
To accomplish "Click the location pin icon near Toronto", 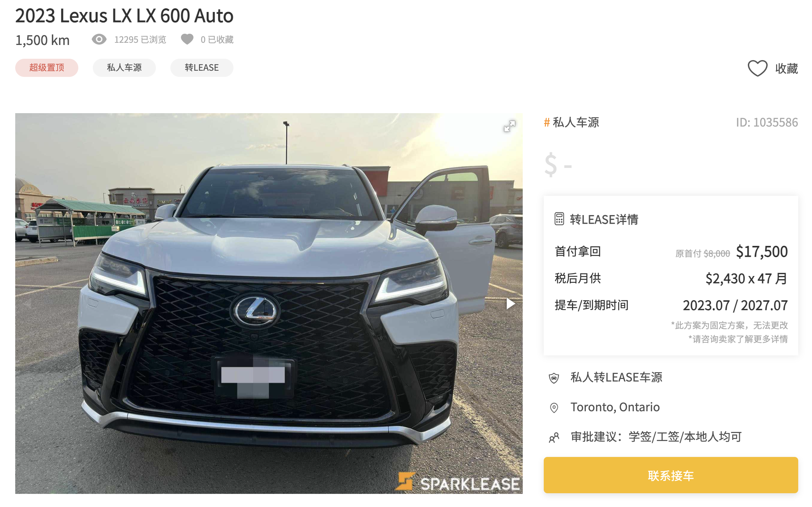I will pyautogui.click(x=554, y=408).
